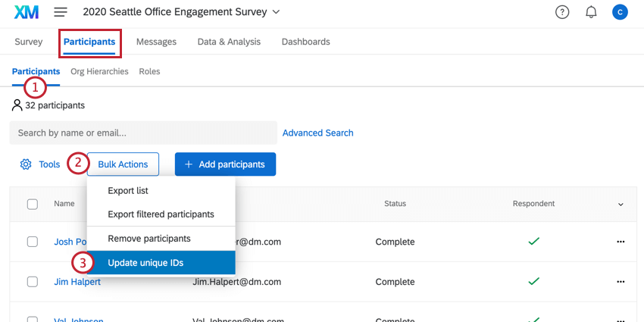Image resolution: width=644 pixels, height=322 pixels.
Task: Select the checkbox in Josh's row
Action: (x=33, y=242)
